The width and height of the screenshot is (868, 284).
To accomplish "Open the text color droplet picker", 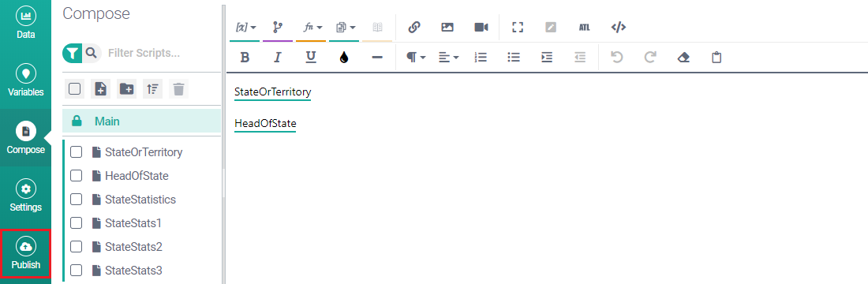I will coord(344,58).
